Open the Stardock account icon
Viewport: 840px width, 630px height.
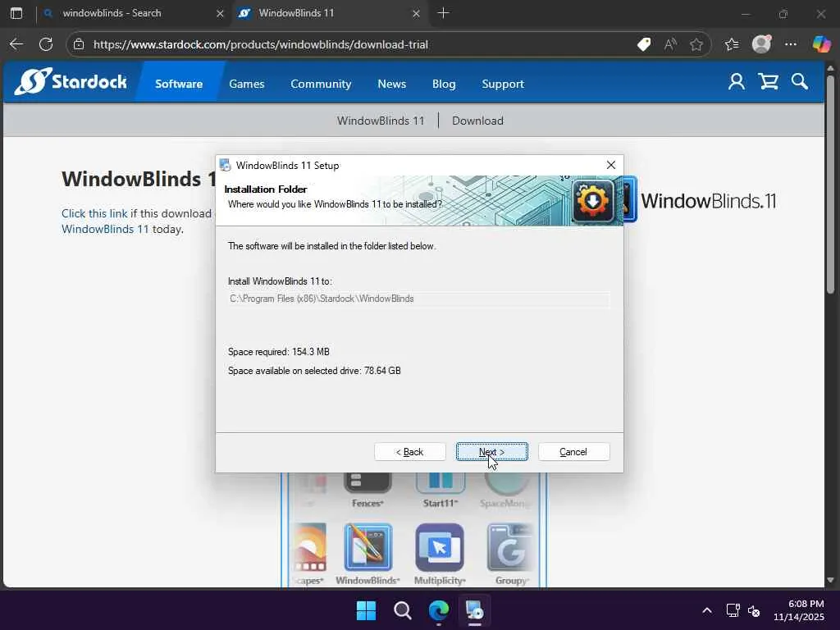737,81
